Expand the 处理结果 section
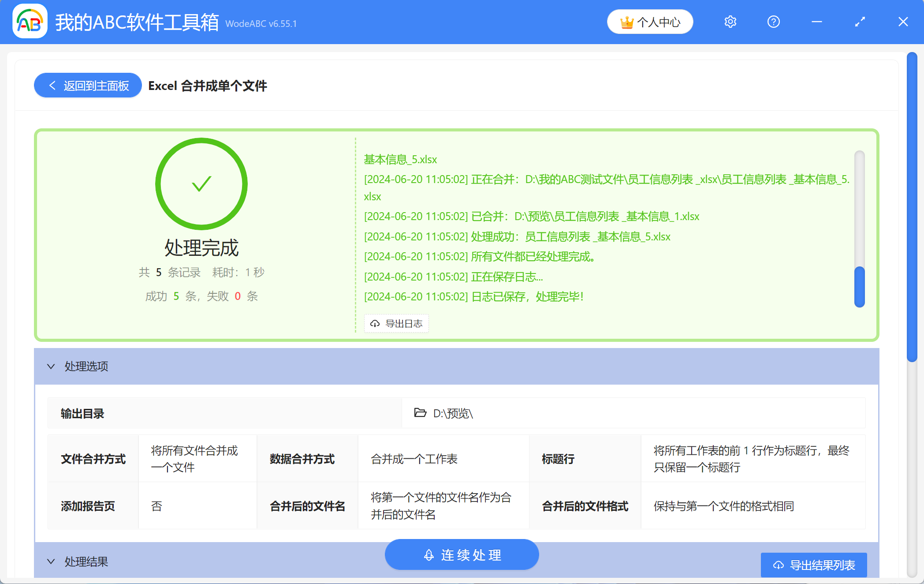924x584 pixels. pos(51,562)
